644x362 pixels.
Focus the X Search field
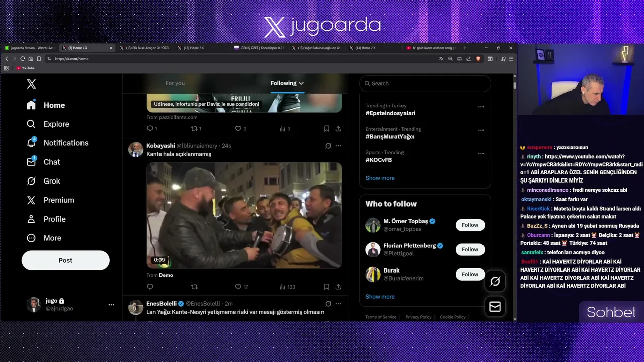pos(425,83)
